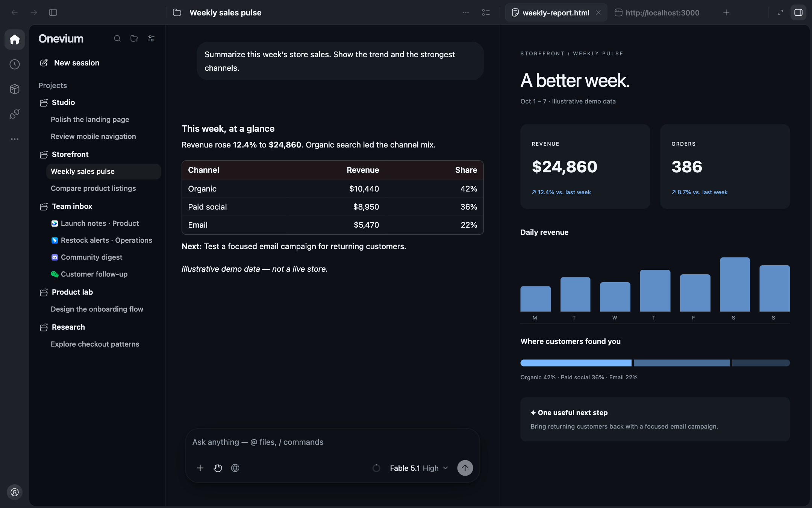Click the hand icon in composer

(218, 468)
